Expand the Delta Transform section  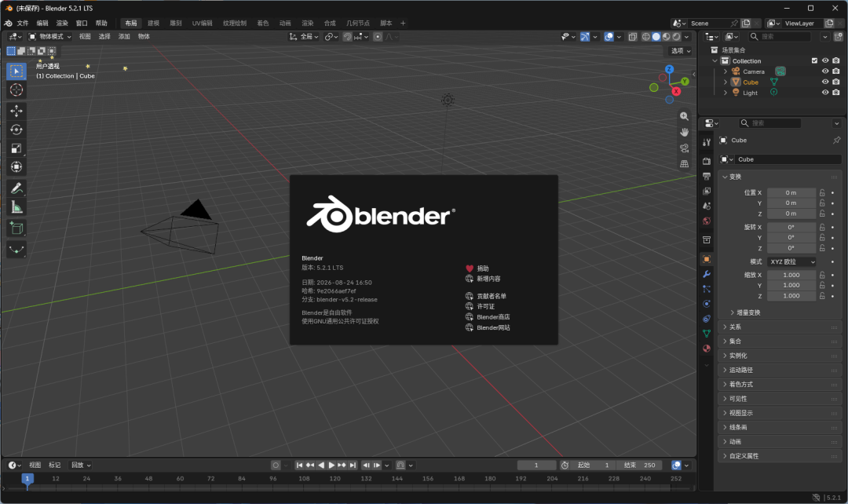coord(744,312)
